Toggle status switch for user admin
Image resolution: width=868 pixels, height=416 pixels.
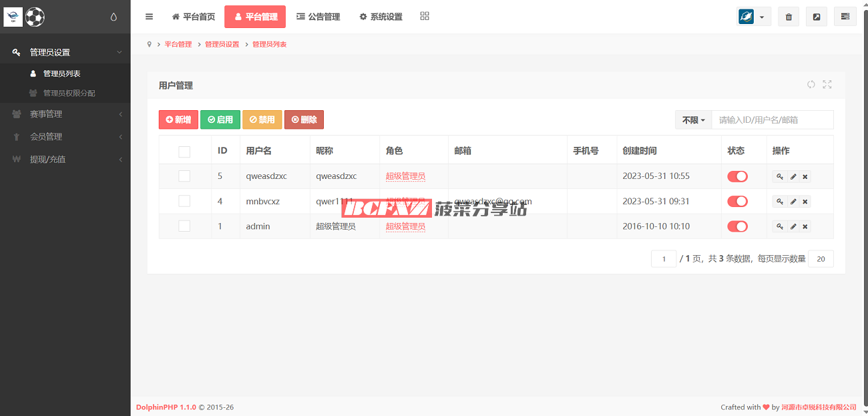[x=737, y=226]
